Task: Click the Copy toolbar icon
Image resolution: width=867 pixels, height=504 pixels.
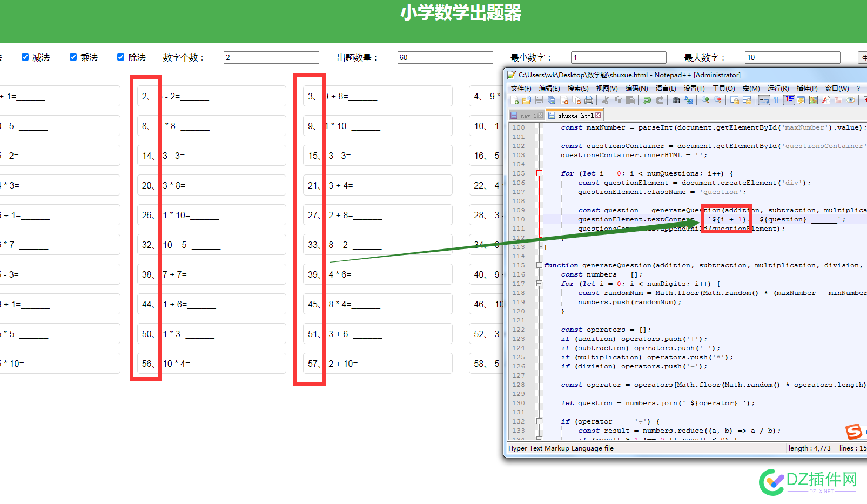Action: (617, 100)
